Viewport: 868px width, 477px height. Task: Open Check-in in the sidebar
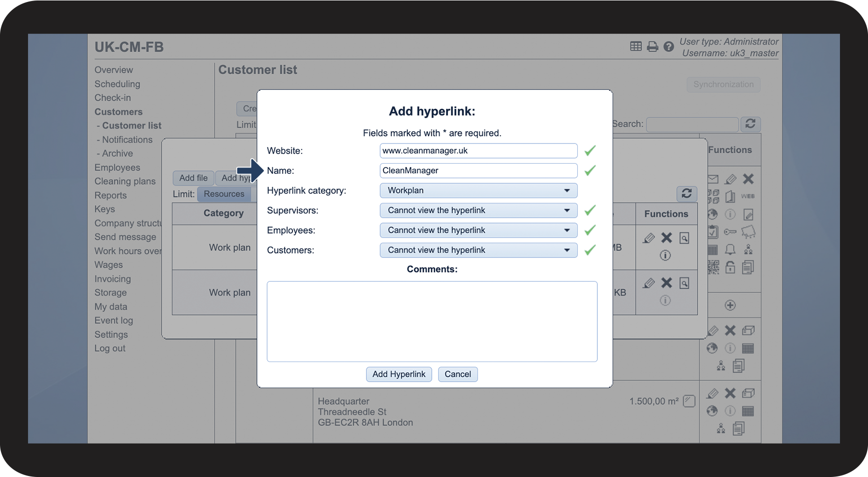[112, 98]
